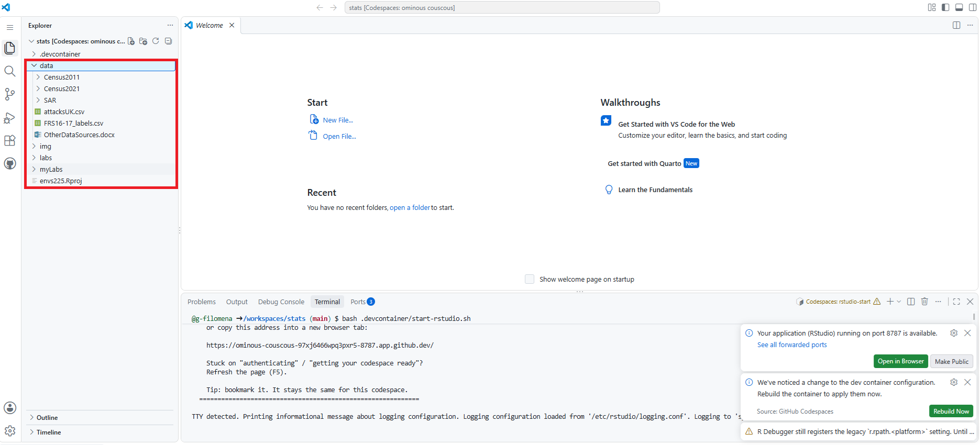Split the editor to the right
The width and height of the screenshot is (980, 445).
(956, 25)
